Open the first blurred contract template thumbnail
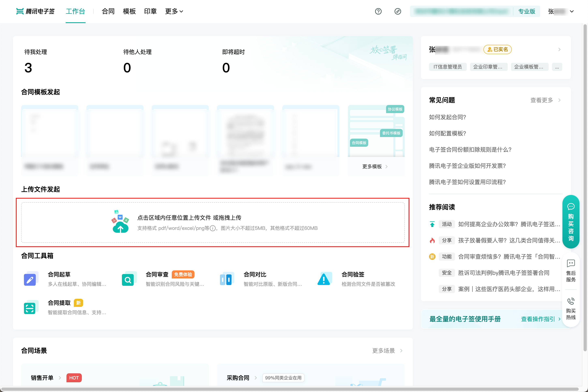This screenshot has width=588, height=392. click(x=49, y=140)
